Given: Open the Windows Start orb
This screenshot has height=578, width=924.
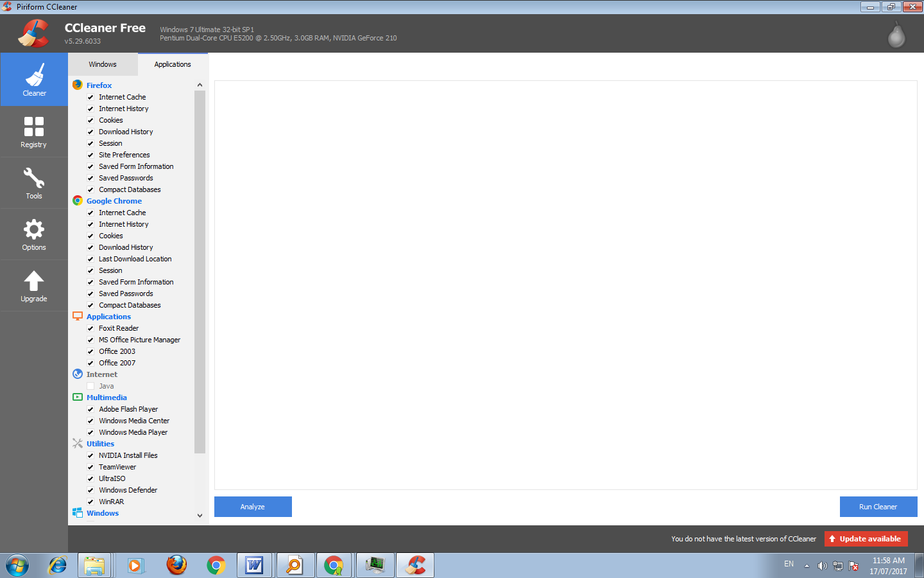Looking at the screenshot, I should 17,565.
